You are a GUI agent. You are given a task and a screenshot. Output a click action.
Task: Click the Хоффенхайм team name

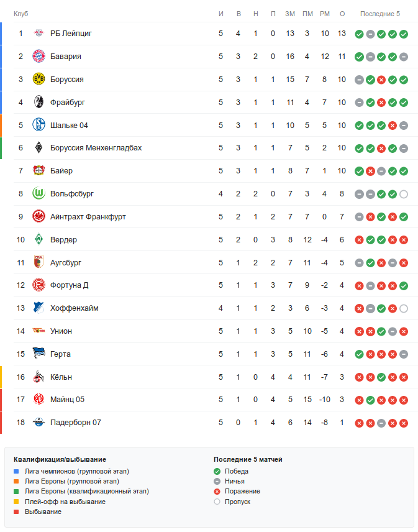[75, 308]
